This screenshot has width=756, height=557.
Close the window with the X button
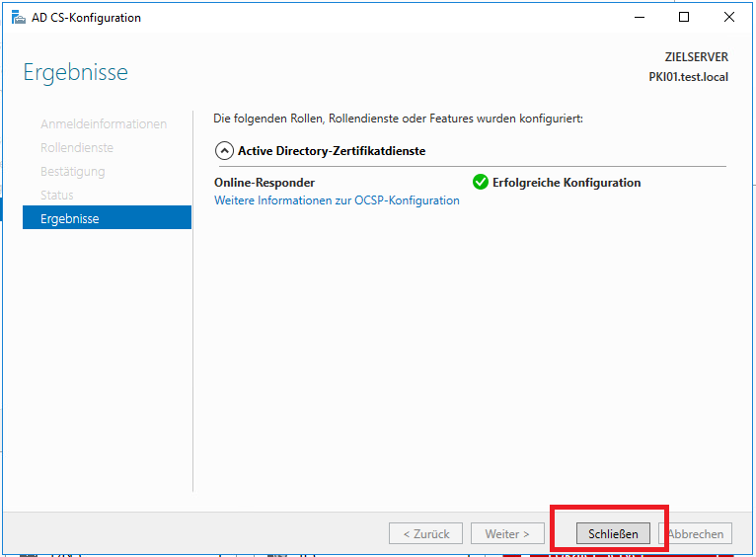click(x=729, y=18)
